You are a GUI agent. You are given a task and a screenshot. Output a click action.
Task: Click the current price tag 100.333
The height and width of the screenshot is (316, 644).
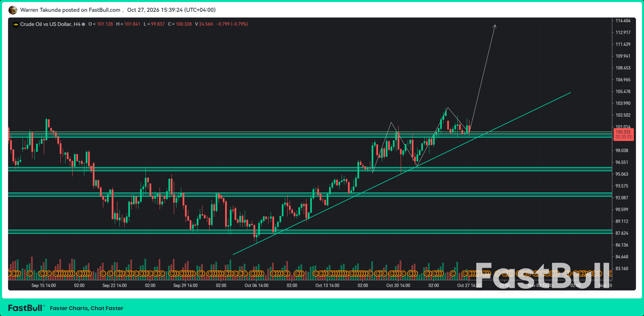(623, 132)
